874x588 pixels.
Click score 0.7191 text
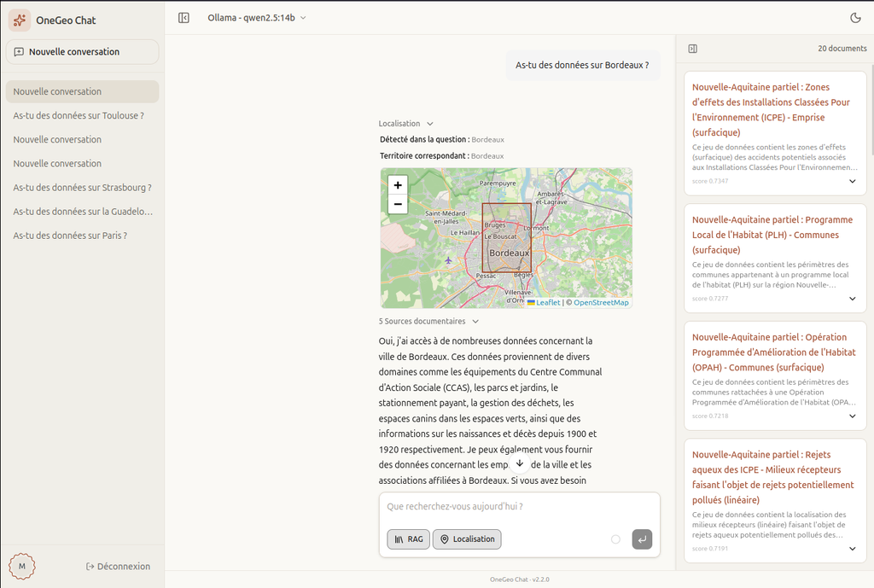[x=709, y=549]
